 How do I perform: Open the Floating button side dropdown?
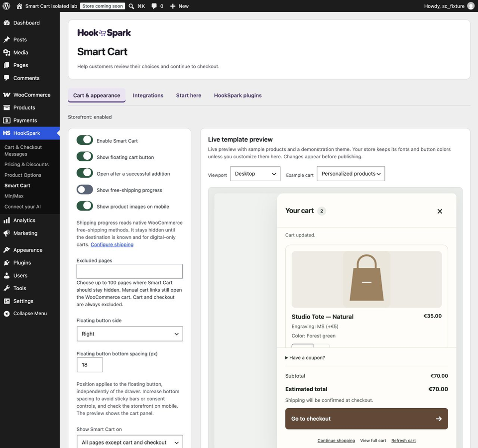pos(130,334)
